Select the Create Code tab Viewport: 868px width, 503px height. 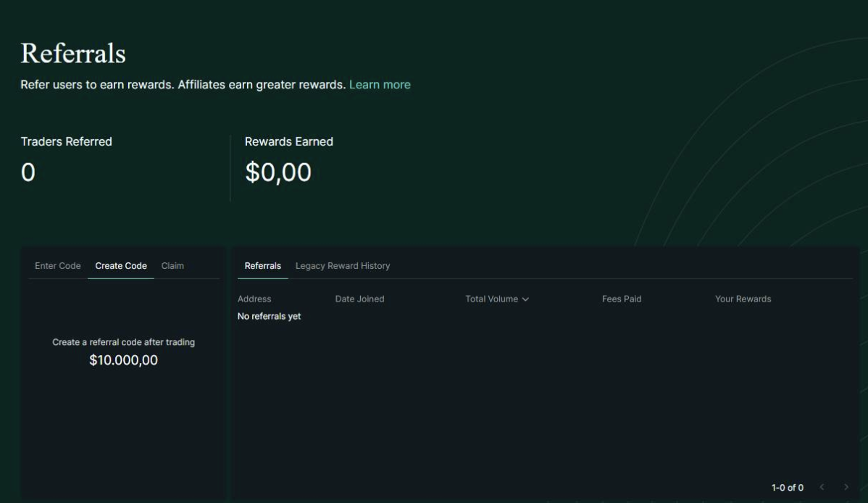(121, 266)
